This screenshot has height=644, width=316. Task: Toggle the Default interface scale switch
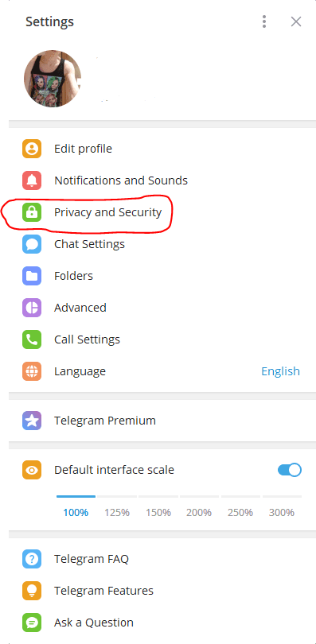290,470
